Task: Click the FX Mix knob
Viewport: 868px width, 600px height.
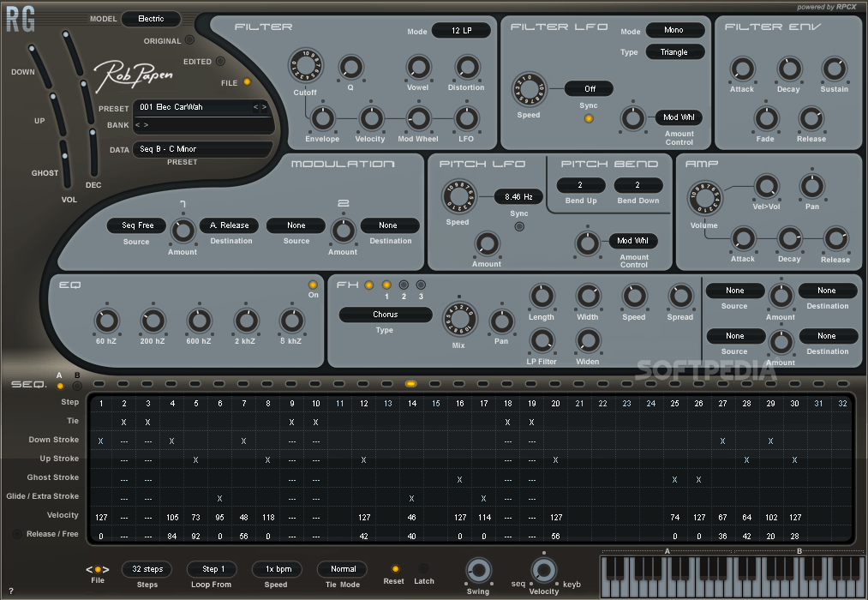Action: 459,320
